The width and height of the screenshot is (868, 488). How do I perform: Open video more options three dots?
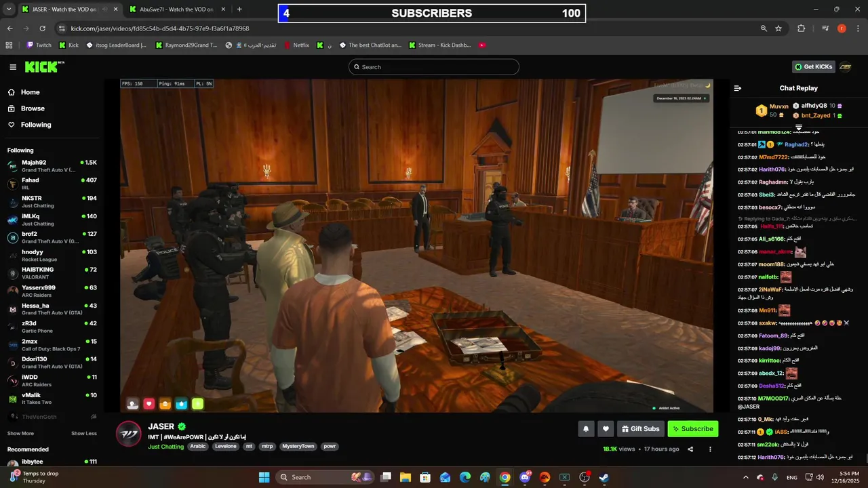[x=710, y=449]
